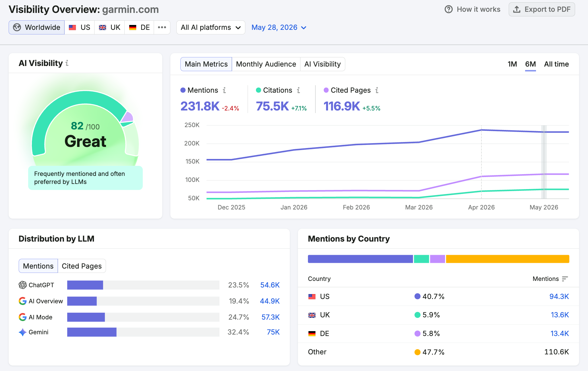Image resolution: width=588 pixels, height=371 pixels.
Task: Click the sort icon next to Mentions column
Action: (x=565, y=279)
